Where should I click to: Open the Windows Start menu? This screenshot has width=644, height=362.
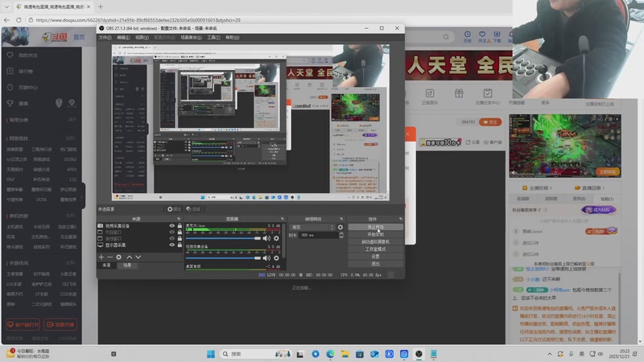pyautogui.click(x=211, y=354)
